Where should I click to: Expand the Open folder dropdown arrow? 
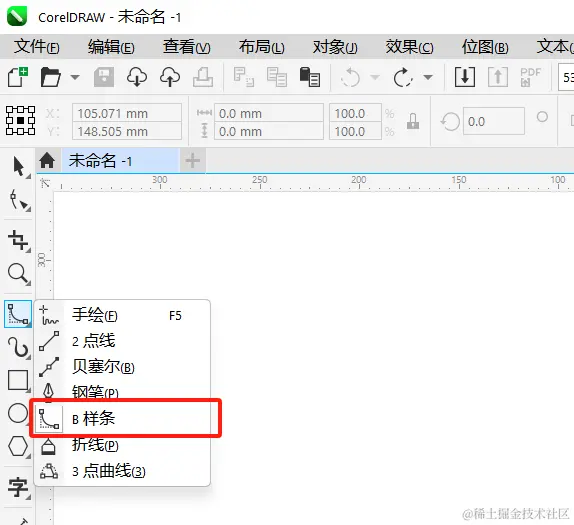point(75,77)
